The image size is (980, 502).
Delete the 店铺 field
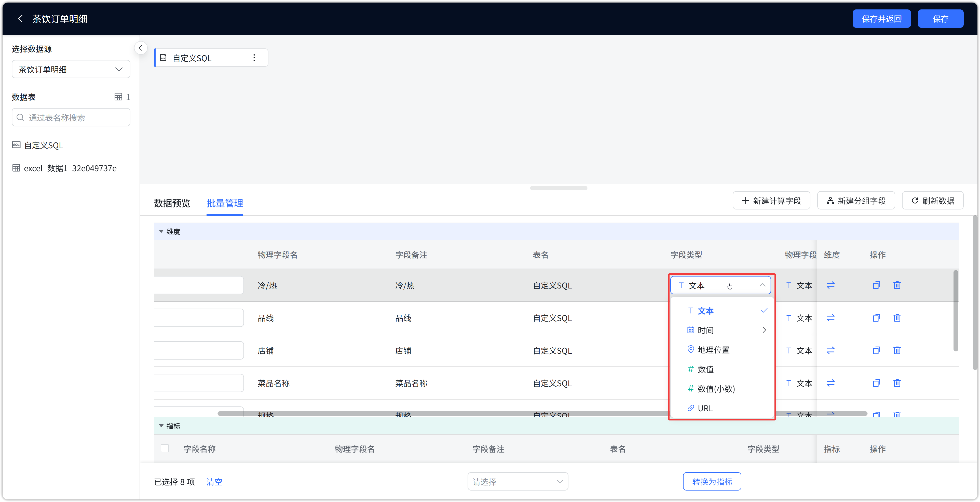click(897, 350)
